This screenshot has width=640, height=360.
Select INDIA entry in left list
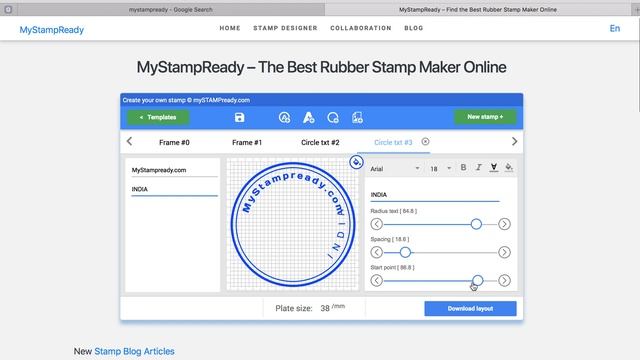(x=174, y=189)
